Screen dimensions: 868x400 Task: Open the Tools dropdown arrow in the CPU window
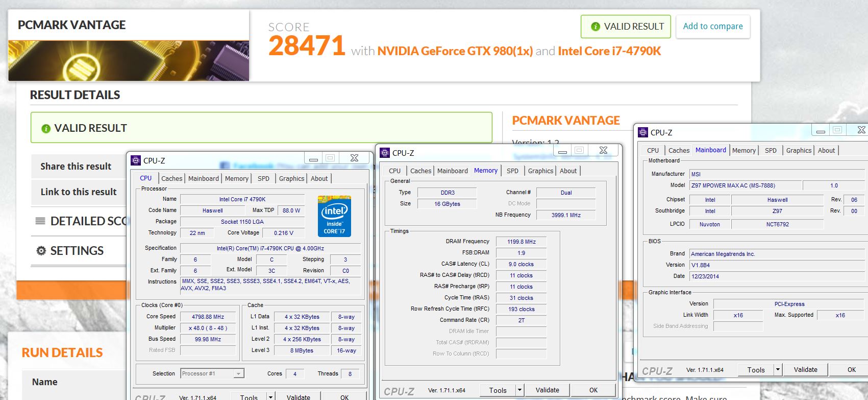(x=270, y=397)
